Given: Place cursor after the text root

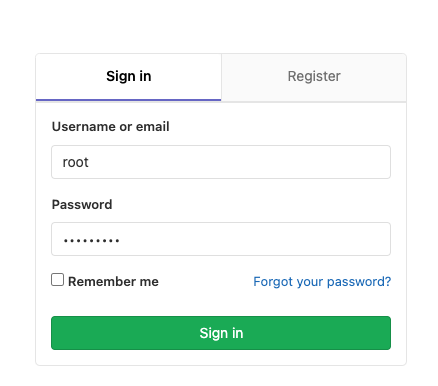Looking at the screenshot, I should [x=89, y=162].
